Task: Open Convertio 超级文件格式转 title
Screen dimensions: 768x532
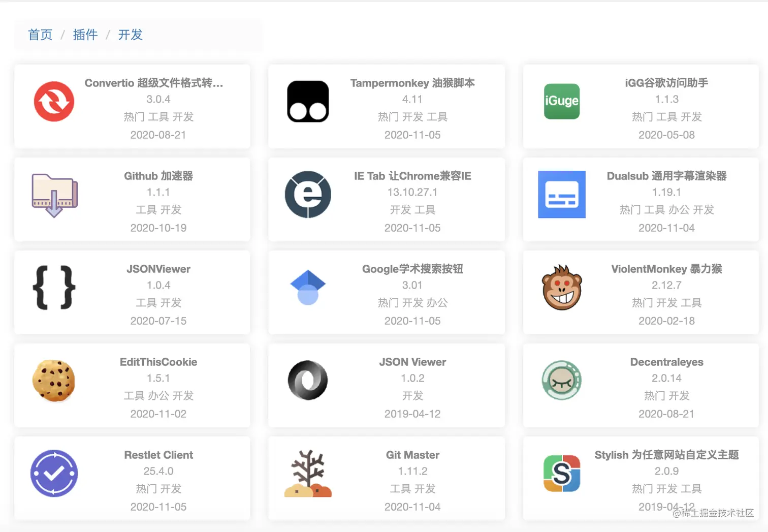Action: click(153, 83)
